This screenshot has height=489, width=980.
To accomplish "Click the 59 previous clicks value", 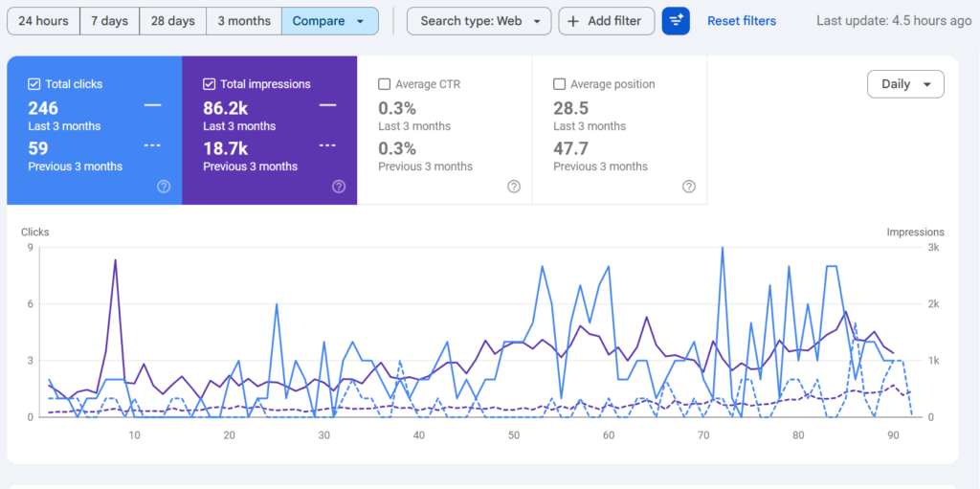I will (x=38, y=148).
